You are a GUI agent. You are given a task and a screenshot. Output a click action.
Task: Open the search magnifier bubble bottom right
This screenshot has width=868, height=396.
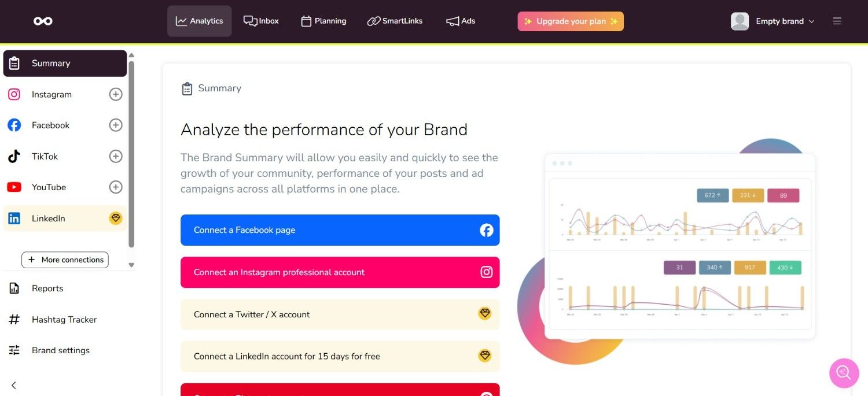coord(844,373)
